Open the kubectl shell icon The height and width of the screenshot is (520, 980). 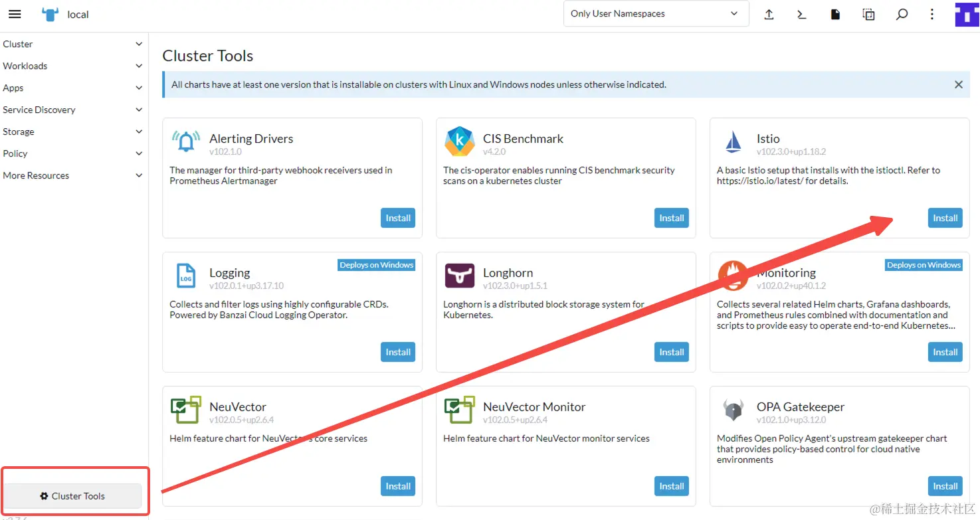point(802,14)
